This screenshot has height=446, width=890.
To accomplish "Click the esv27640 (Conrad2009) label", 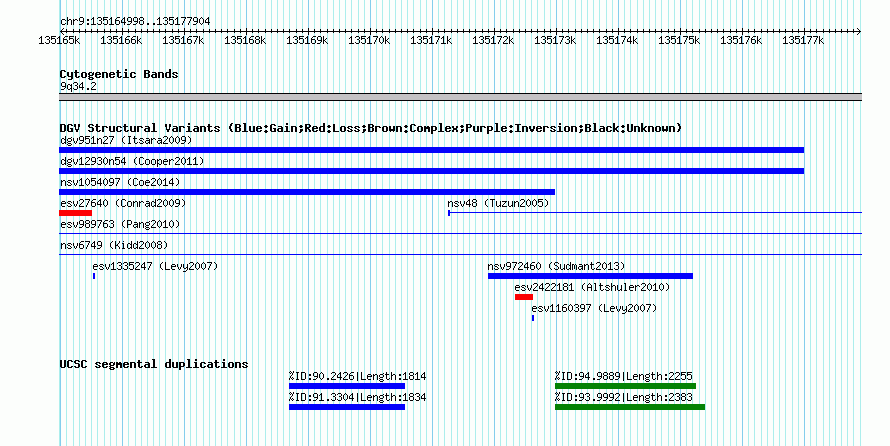I will (x=123, y=203).
